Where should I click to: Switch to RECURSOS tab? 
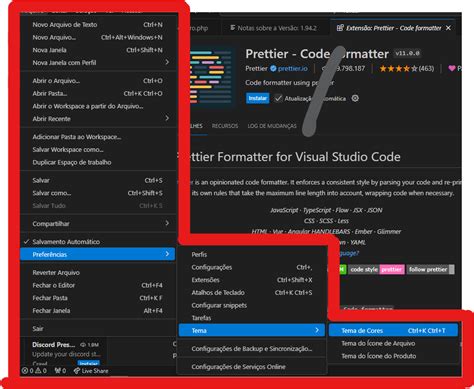point(225,126)
